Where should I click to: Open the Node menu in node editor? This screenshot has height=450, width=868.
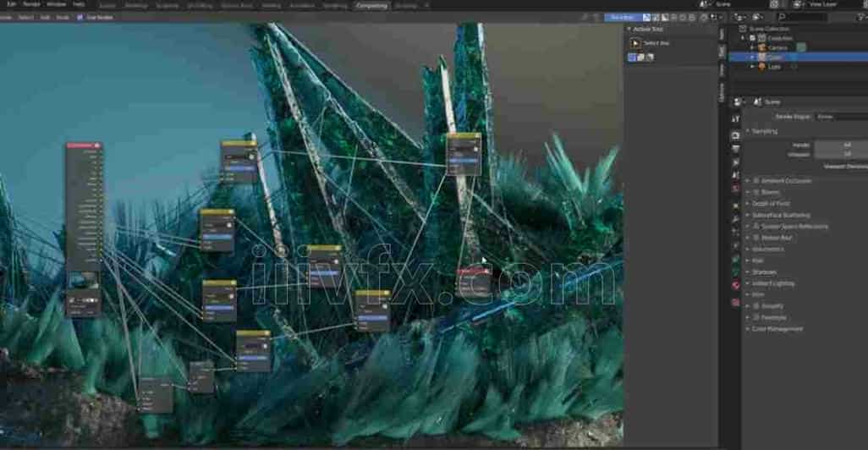point(63,18)
